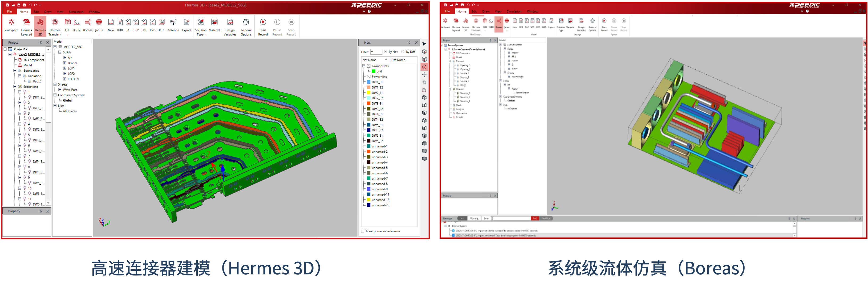Image resolution: width=868 pixels, height=288 pixels.
Task: Click the green gnd net color swatch
Action: coord(374,71)
